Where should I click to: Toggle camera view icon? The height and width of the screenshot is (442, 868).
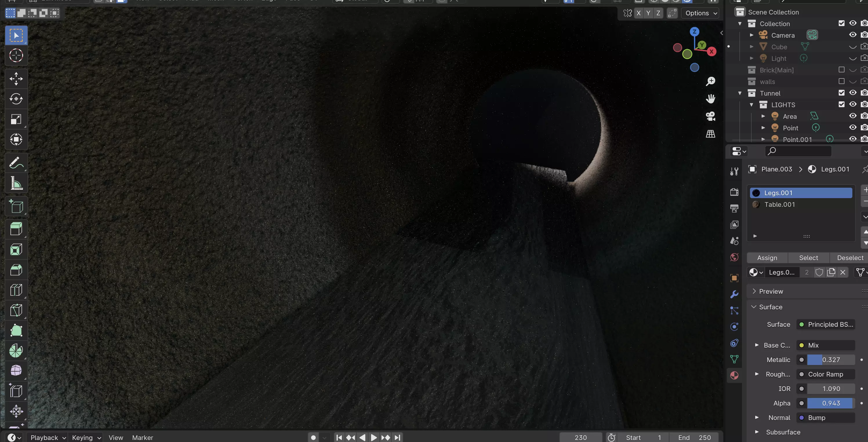click(x=711, y=116)
